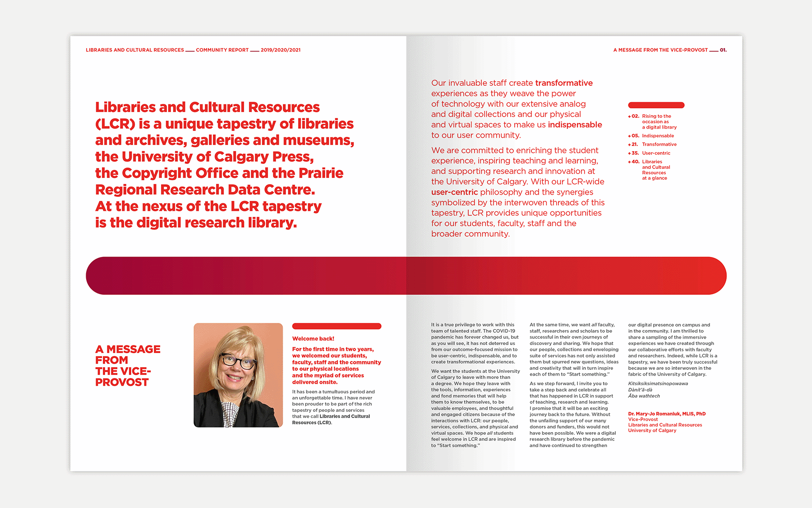Click '40. Libraries and Cultural Resources at a glance'

[649, 170]
